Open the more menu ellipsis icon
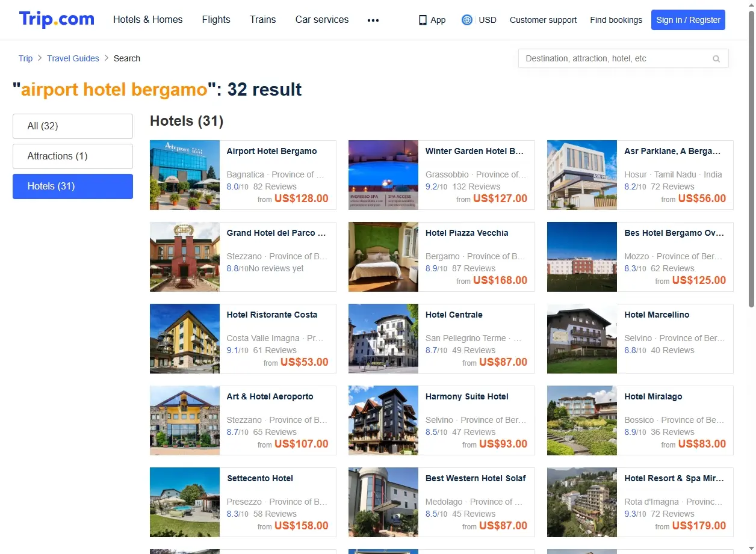The height and width of the screenshot is (554, 756). pyautogui.click(x=373, y=20)
